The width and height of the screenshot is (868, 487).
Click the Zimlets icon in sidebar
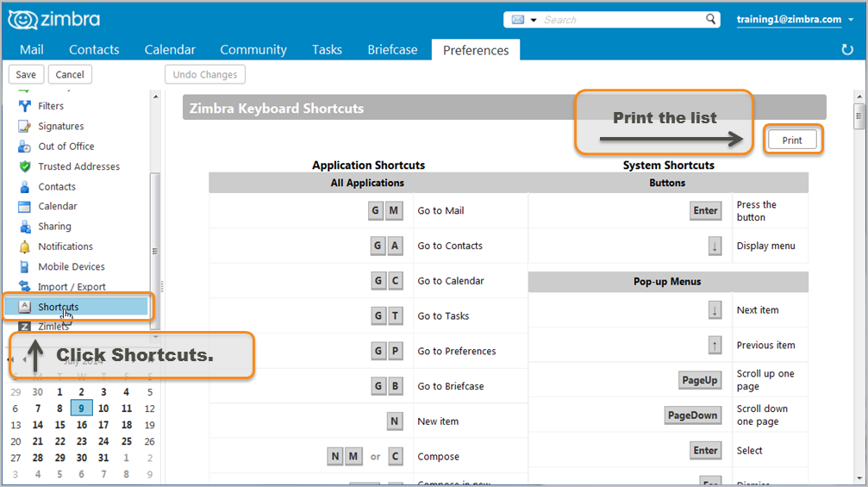pos(24,327)
